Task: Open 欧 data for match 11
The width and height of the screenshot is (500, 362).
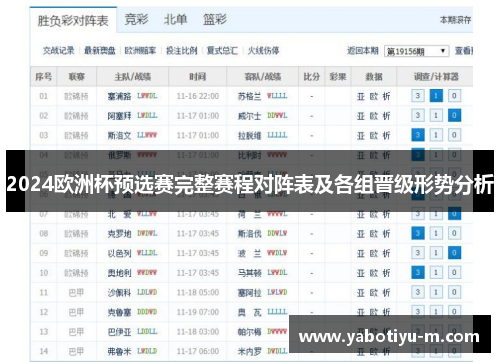Action: tap(374, 293)
